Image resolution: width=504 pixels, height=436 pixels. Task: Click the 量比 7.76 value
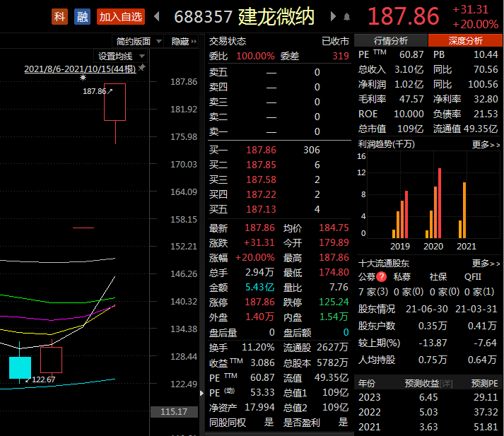click(339, 287)
